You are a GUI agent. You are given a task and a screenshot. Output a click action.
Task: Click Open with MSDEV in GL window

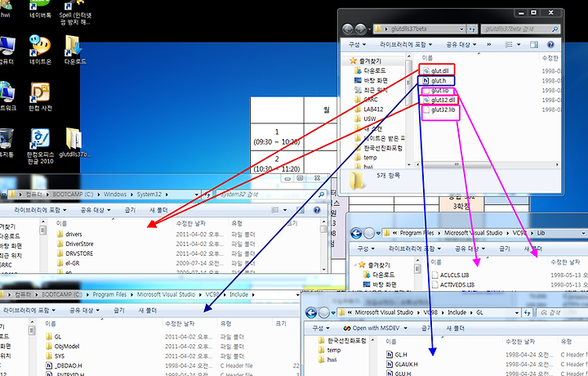click(x=372, y=328)
